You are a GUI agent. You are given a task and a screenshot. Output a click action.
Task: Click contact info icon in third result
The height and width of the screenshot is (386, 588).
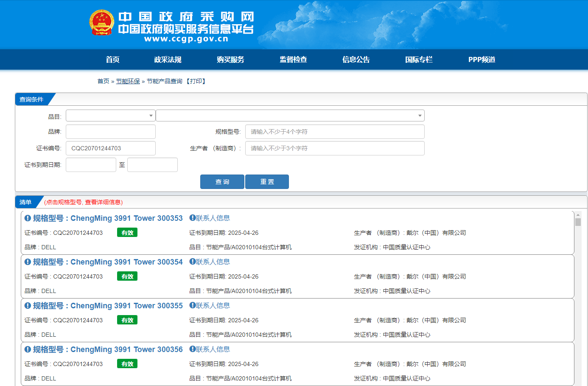(192, 305)
